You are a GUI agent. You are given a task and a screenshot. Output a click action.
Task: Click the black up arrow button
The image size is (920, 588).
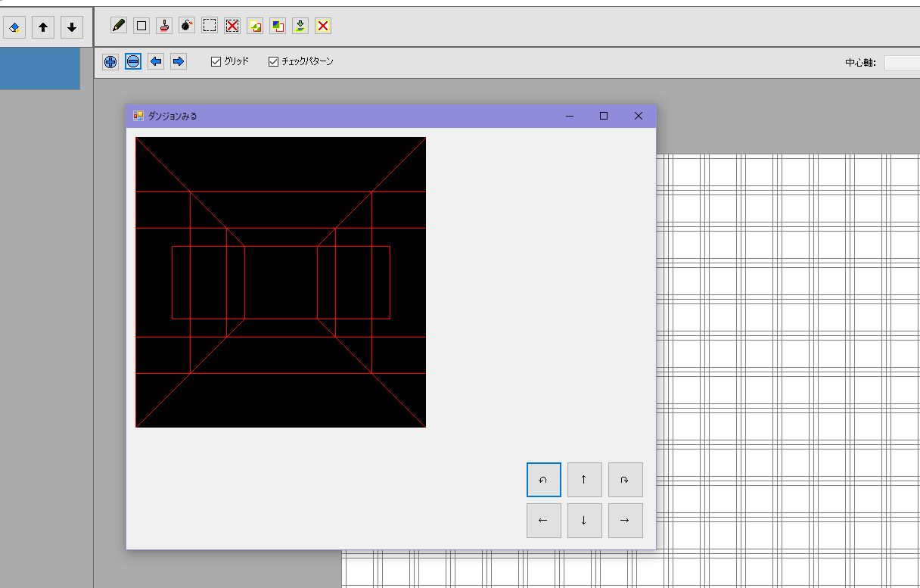point(43,28)
